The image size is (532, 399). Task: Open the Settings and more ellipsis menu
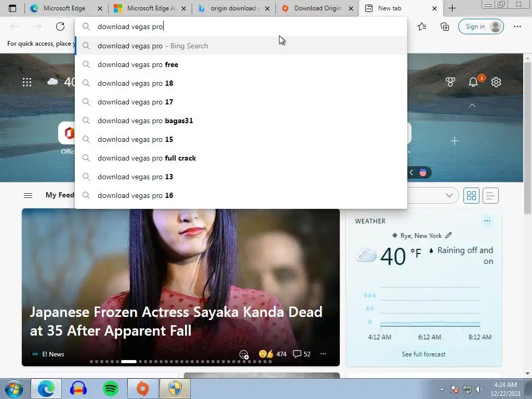tap(517, 26)
